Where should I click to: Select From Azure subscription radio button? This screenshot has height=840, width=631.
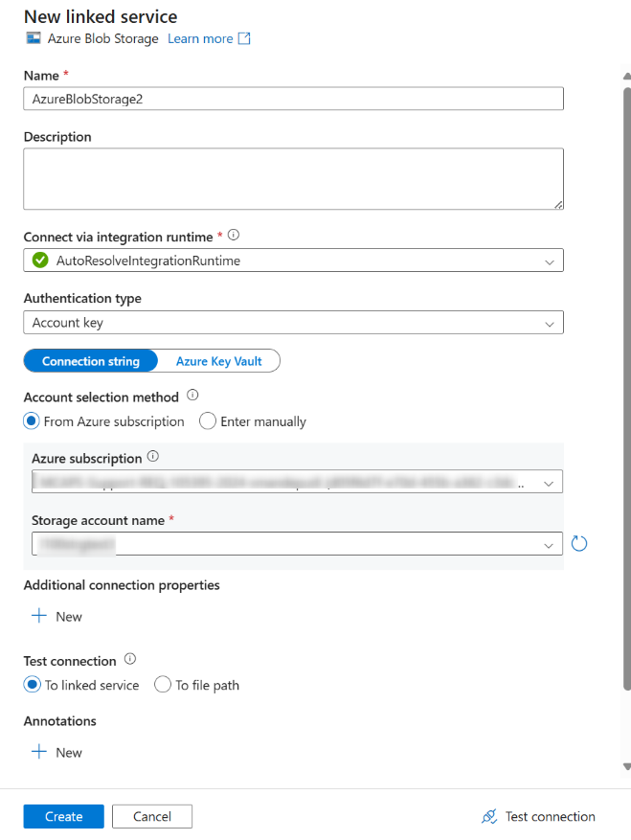[x=33, y=421]
